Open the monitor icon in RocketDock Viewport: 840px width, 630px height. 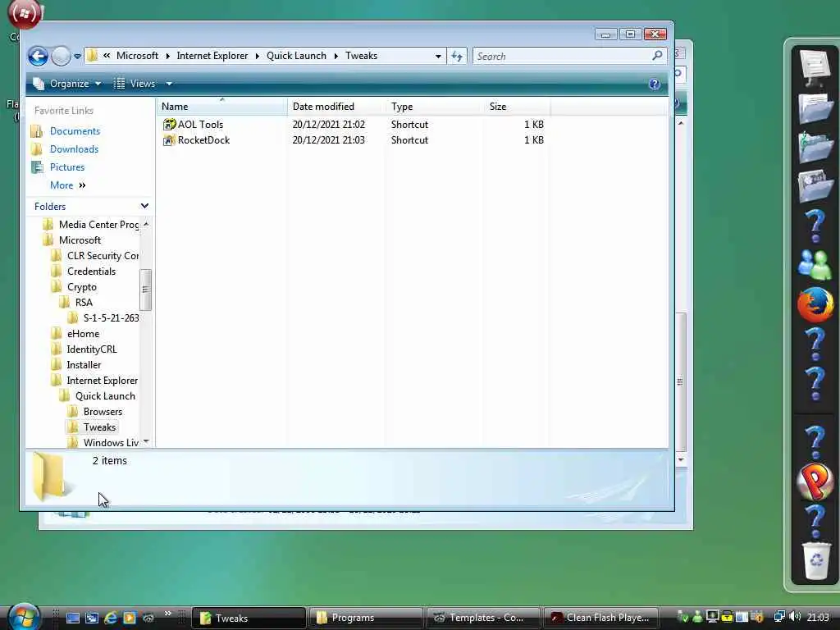point(815,68)
